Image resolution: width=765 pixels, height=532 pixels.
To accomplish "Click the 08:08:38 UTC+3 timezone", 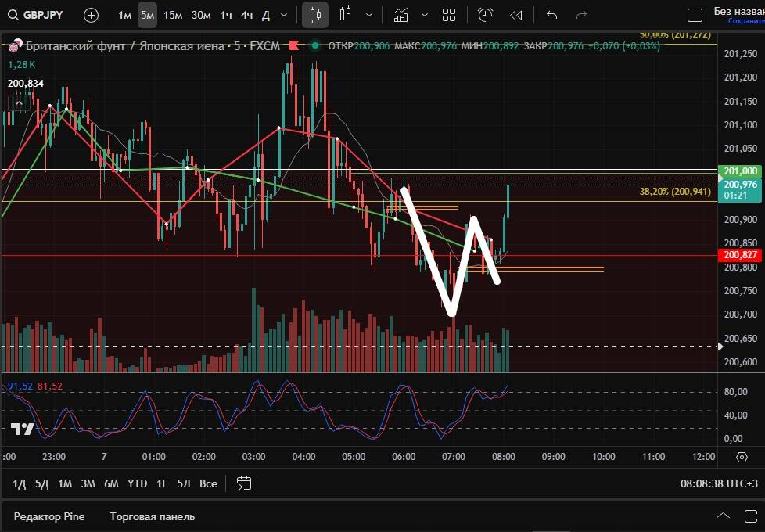I will pyautogui.click(x=719, y=483).
